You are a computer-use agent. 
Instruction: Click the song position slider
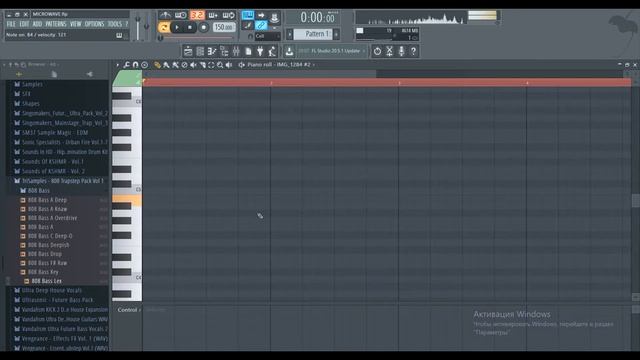coord(197,38)
